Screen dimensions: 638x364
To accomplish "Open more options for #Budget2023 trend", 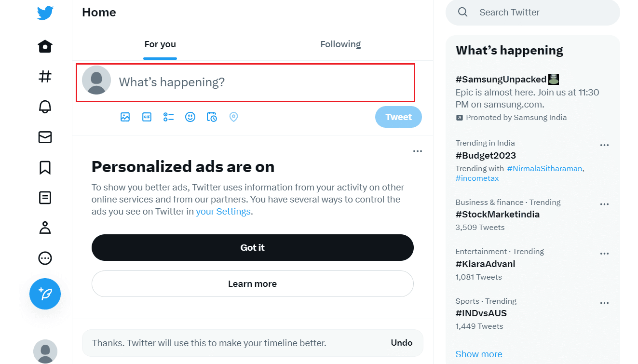I will [x=604, y=145].
